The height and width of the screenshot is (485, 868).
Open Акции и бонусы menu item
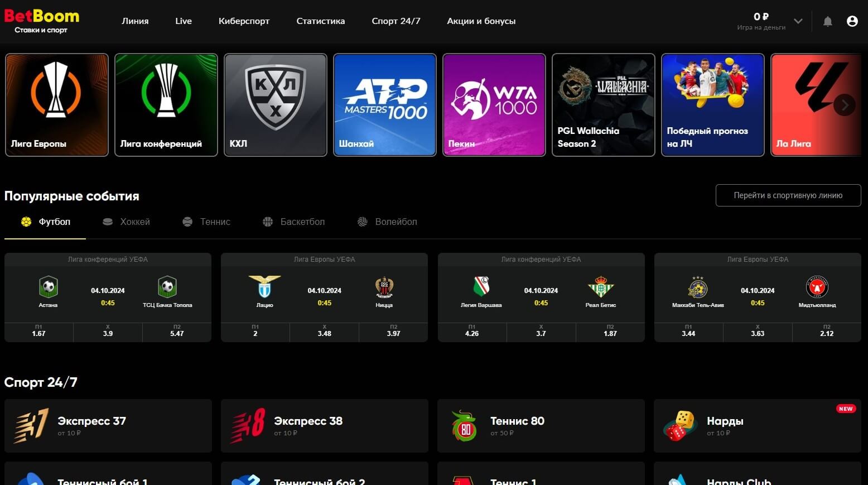[x=481, y=21]
